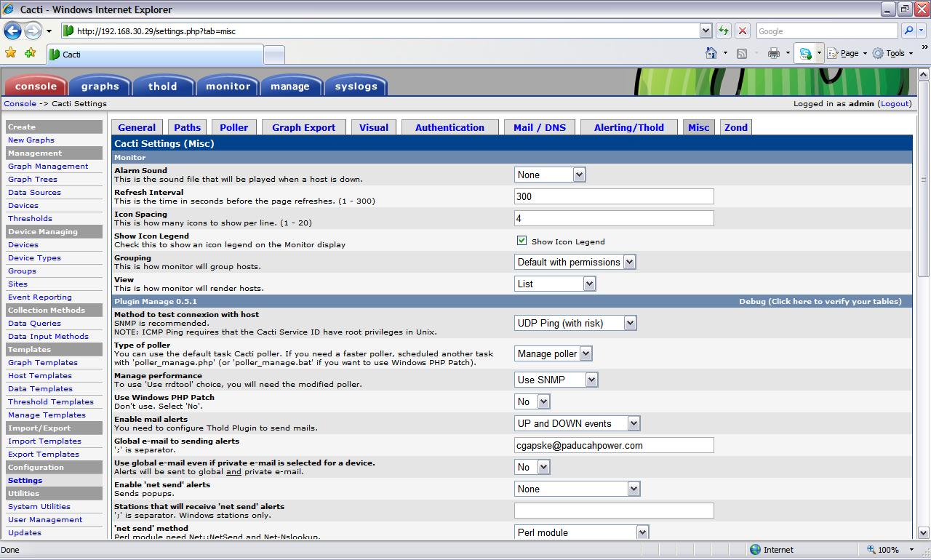Open the manage top navigation tab

tap(290, 86)
